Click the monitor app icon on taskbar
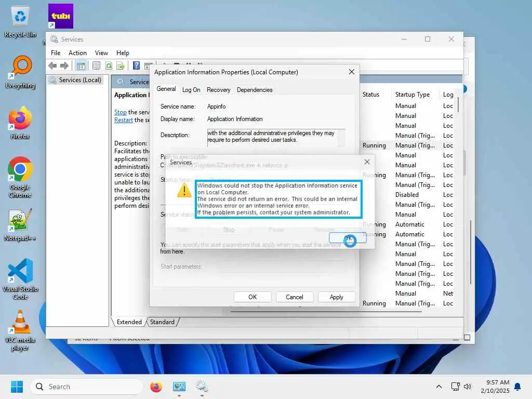Image resolution: width=532 pixels, height=399 pixels. [x=179, y=387]
